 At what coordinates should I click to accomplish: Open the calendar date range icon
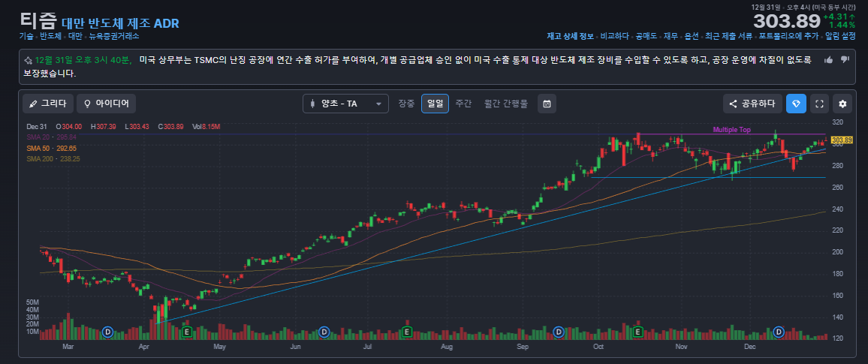point(547,104)
